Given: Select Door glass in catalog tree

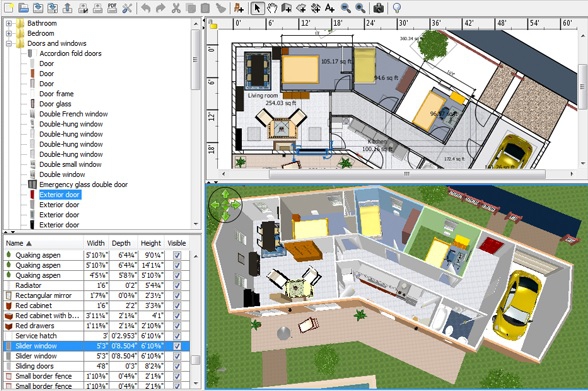Looking at the screenshot, I should tap(55, 104).
